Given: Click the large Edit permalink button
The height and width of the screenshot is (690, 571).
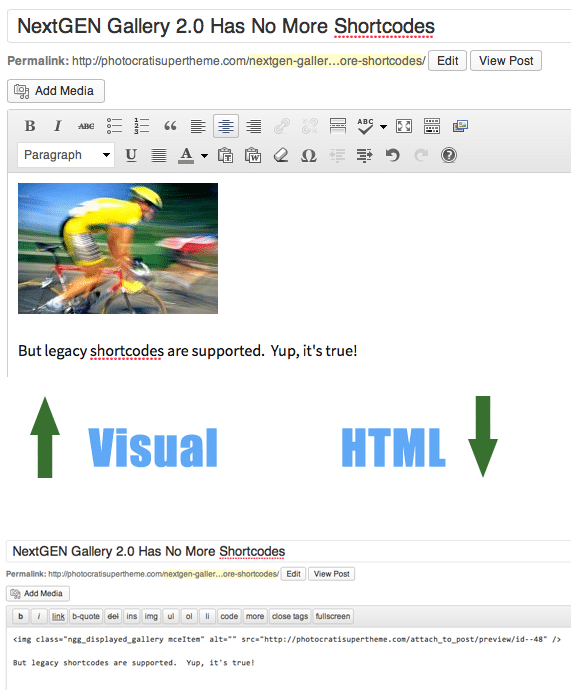Looking at the screenshot, I should point(447,61).
